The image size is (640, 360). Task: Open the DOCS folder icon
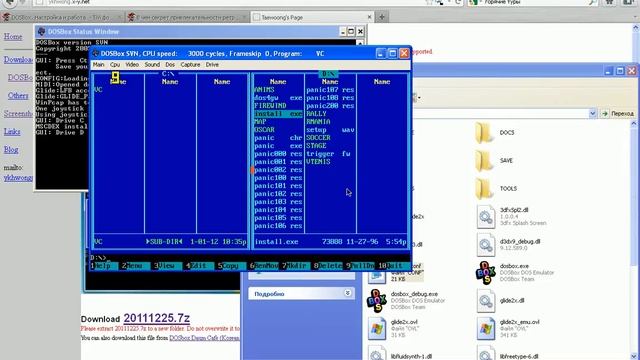(484, 133)
